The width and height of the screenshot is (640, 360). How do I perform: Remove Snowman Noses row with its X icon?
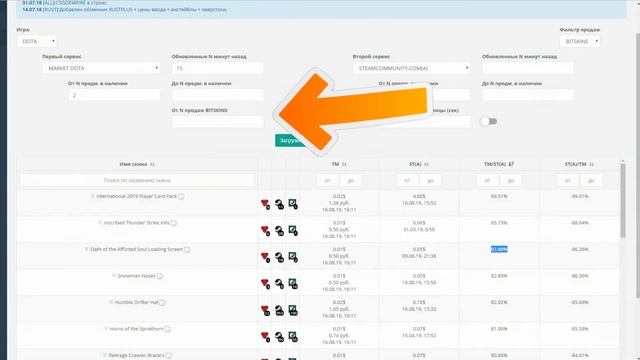click(x=114, y=276)
